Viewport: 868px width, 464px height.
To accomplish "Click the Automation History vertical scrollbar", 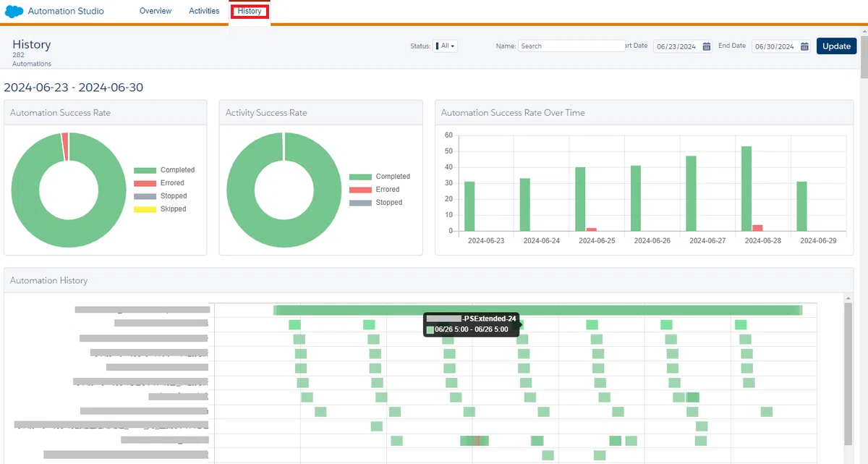I will [x=848, y=373].
